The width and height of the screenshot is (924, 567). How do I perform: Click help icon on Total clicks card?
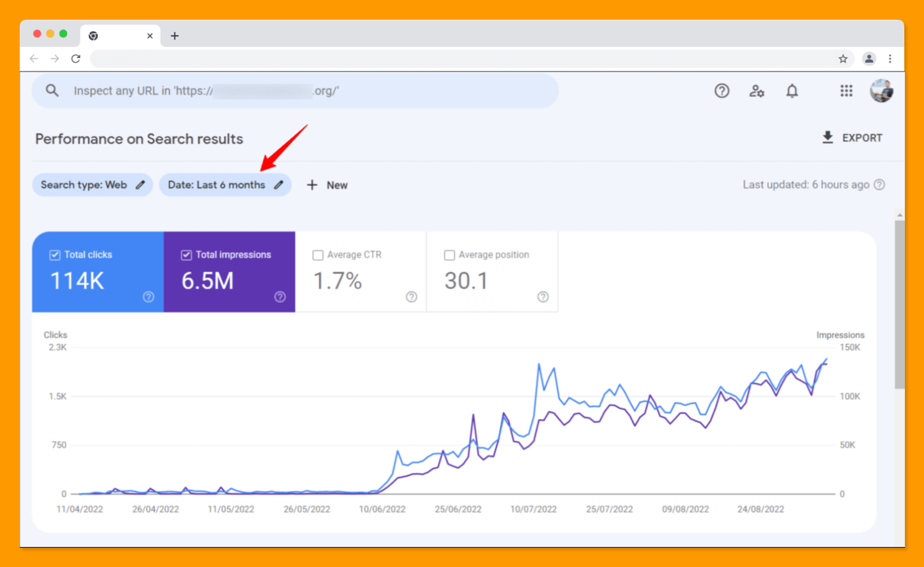coord(148,297)
